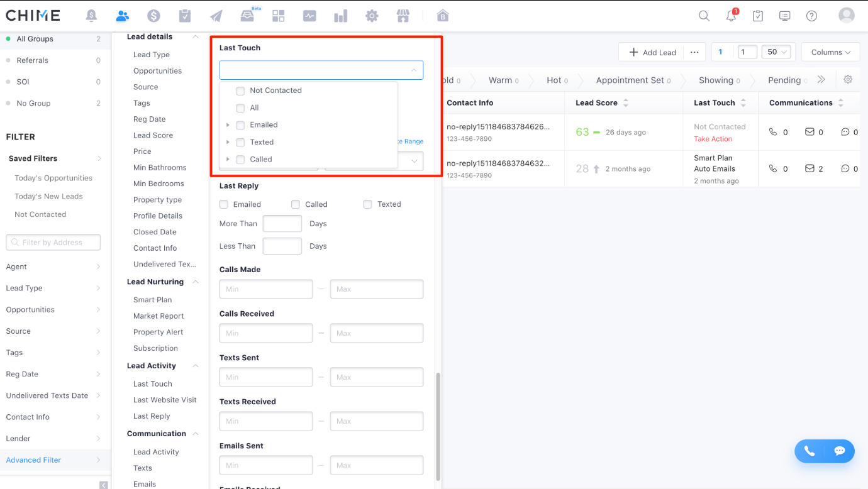Open the broker house icon

tap(443, 16)
